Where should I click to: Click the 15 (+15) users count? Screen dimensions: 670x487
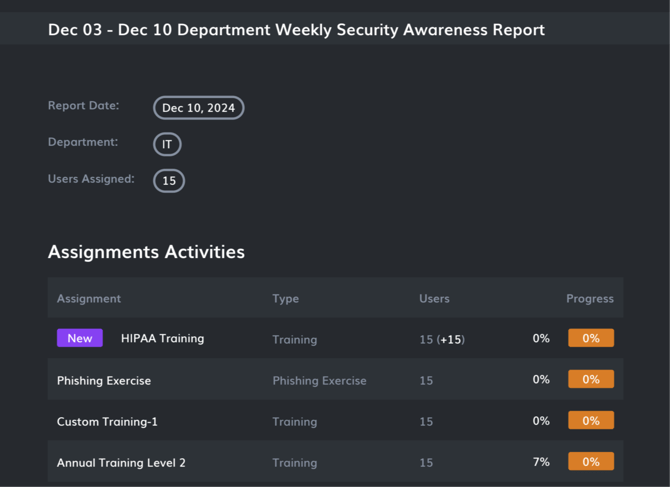click(x=442, y=339)
